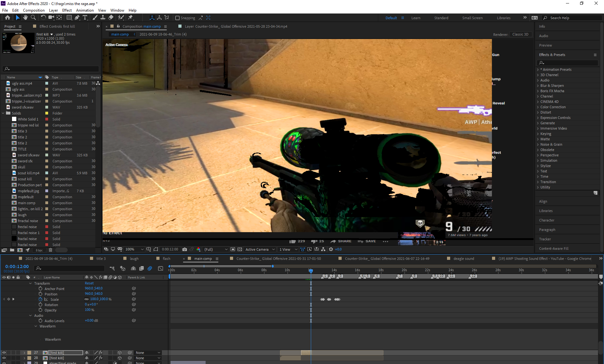Collapse the Transform properties group

pyautogui.click(x=31, y=283)
